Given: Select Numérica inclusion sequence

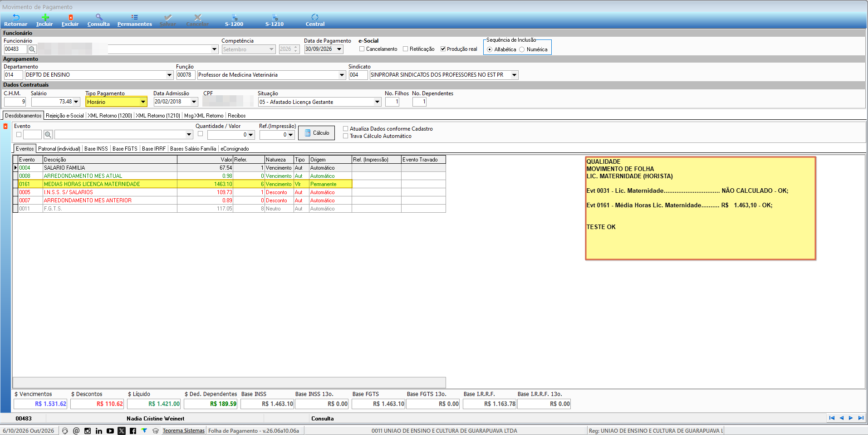Looking at the screenshot, I should tap(522, 49).
